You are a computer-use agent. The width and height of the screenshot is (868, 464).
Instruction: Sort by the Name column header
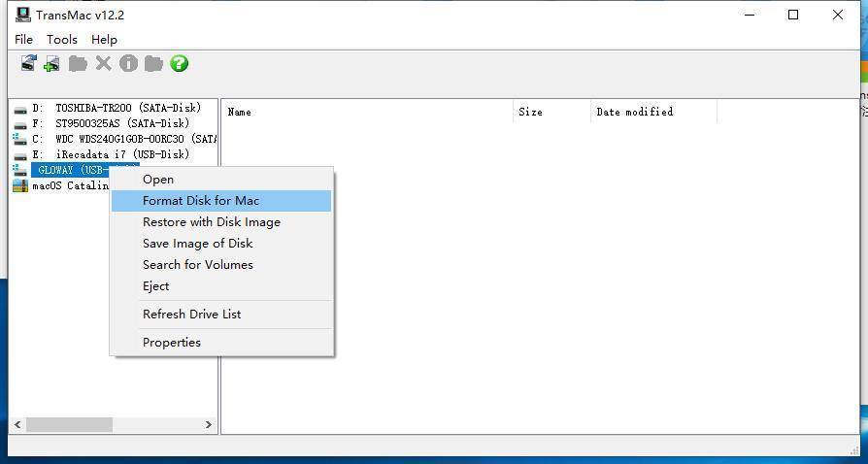pos(368,112)
